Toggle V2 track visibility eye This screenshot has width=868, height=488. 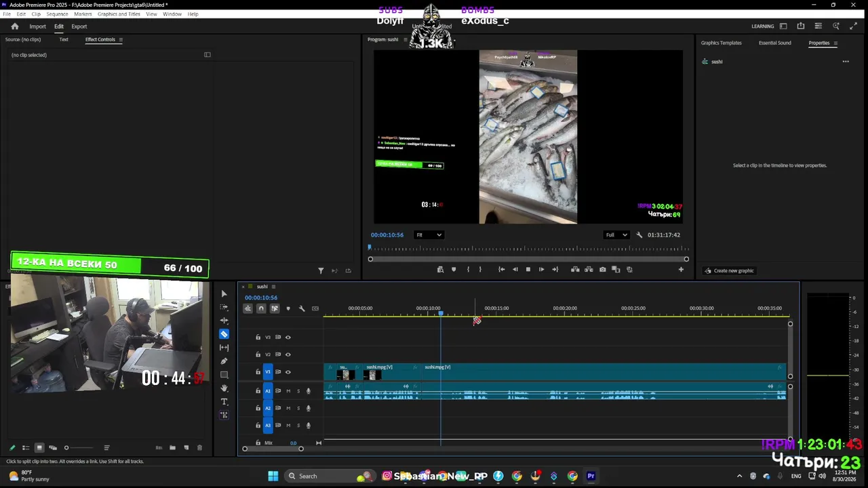(288, 354)
